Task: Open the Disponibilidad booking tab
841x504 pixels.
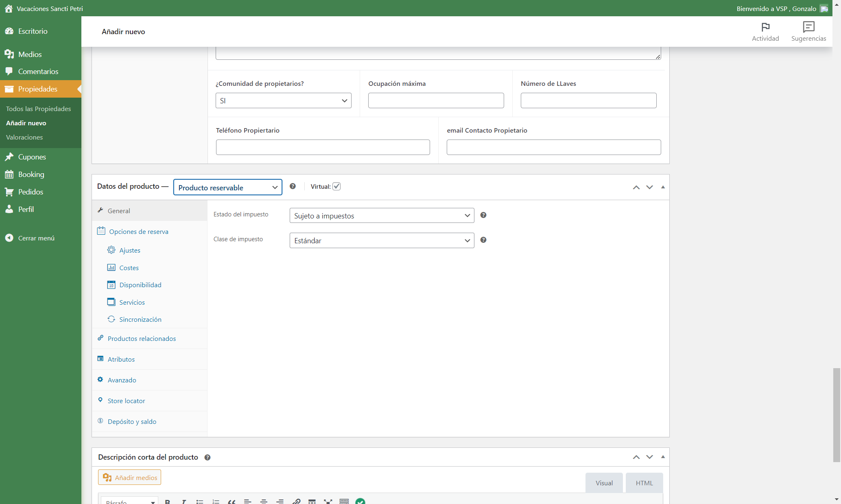Action: pos(140,285)
